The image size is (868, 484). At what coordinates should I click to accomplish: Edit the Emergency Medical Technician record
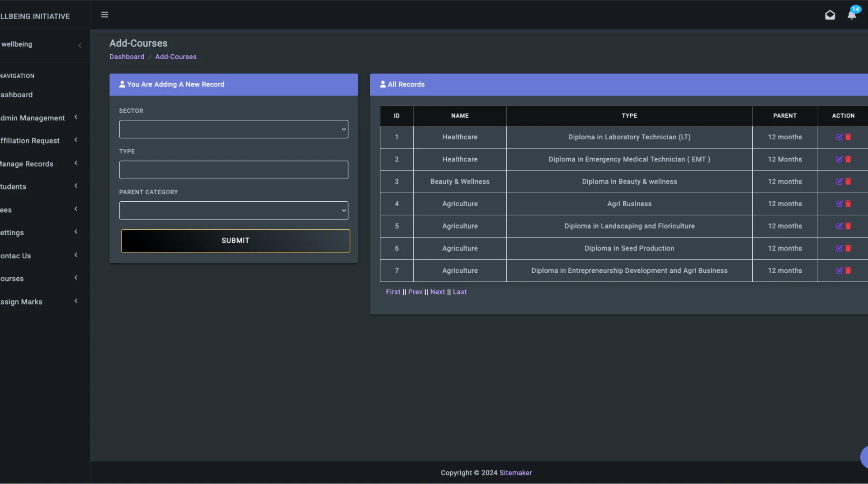pyautogui.click(x=839, y=159)
